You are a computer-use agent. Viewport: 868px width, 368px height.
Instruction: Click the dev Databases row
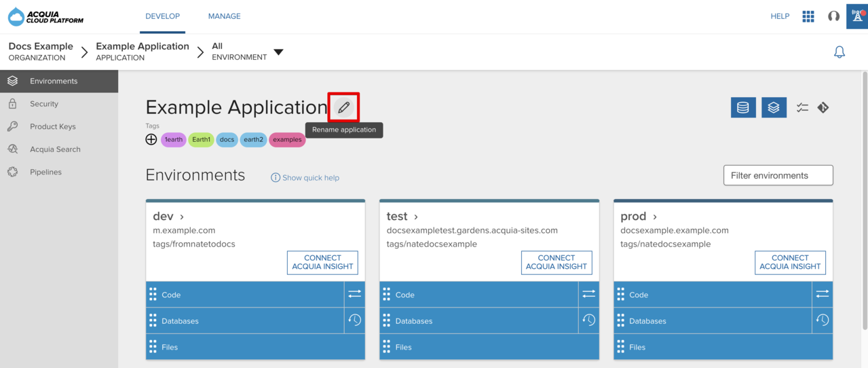[x=245, y=320]
